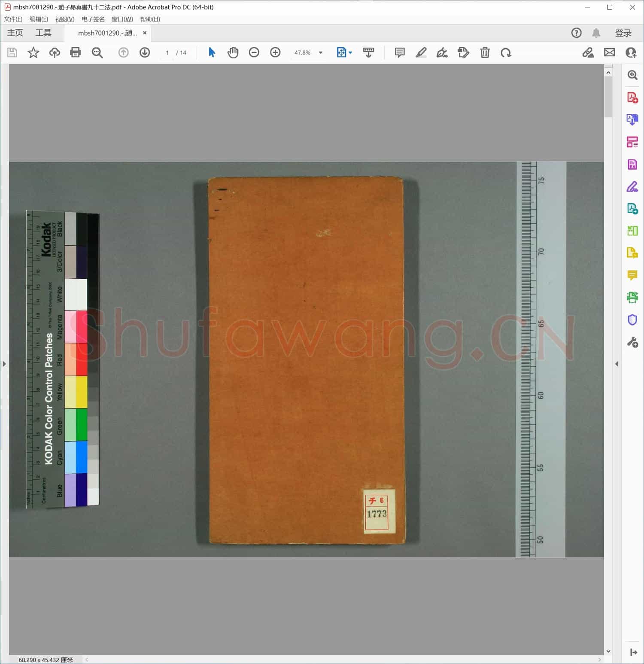This screenshot has height=664, width=644.
Task: Switch to the 工具 tab
Action: tap(43, 33)
